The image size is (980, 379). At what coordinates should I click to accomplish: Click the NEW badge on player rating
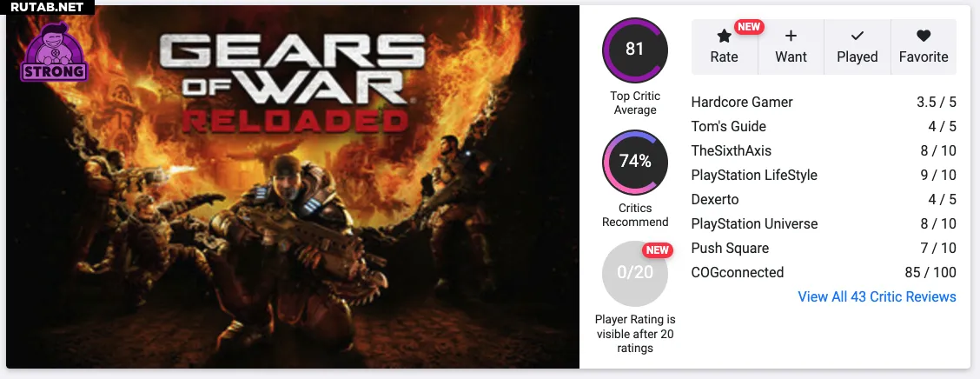[x=658, y=250]
